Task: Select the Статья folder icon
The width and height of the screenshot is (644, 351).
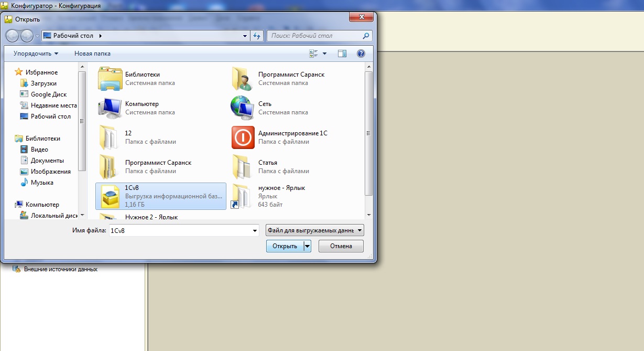Action: coord(243,167)
